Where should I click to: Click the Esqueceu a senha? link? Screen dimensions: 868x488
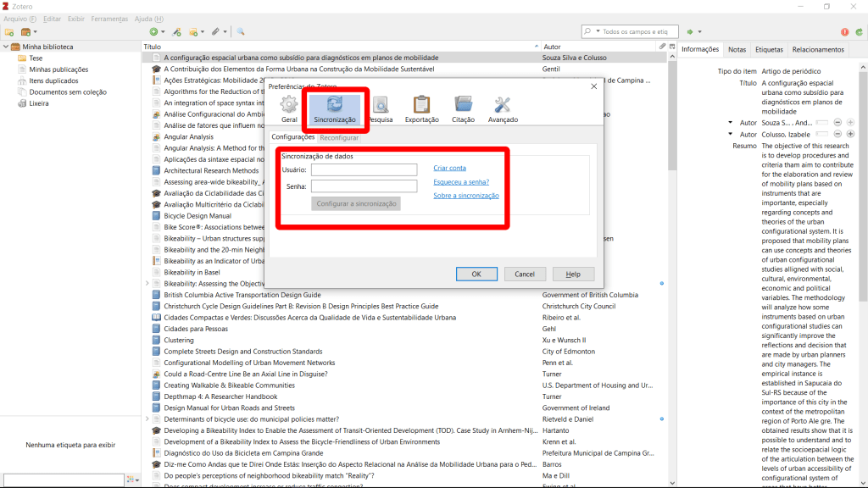coord(461,182)
